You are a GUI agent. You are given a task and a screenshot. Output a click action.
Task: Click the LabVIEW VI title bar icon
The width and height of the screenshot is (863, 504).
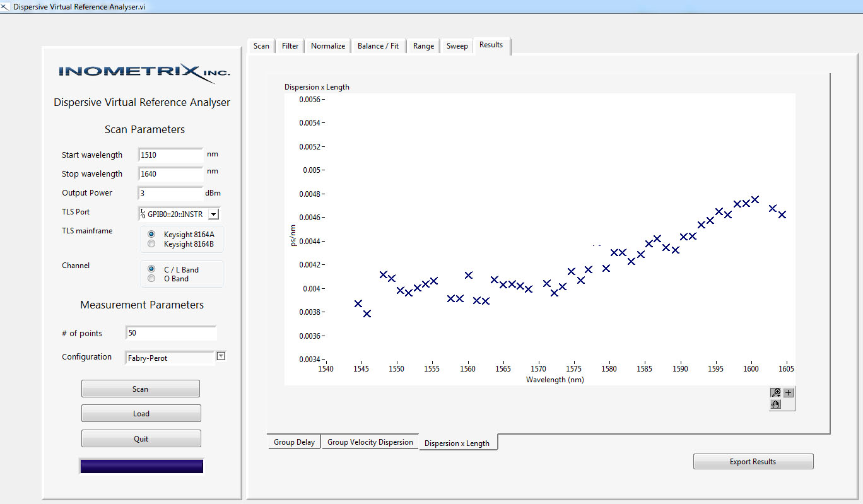(6, 7)
